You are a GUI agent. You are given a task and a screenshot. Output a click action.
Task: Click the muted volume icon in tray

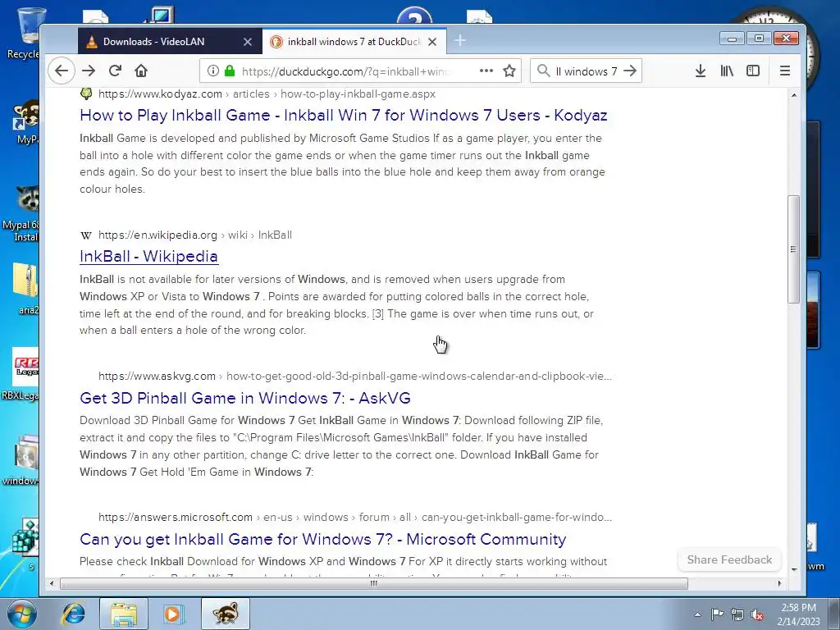(x=757, y=614)
